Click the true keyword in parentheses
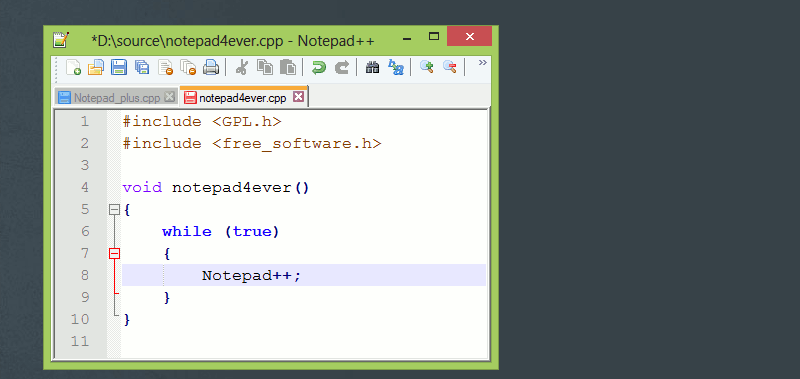The image size is (800, 379). (252, 232)
